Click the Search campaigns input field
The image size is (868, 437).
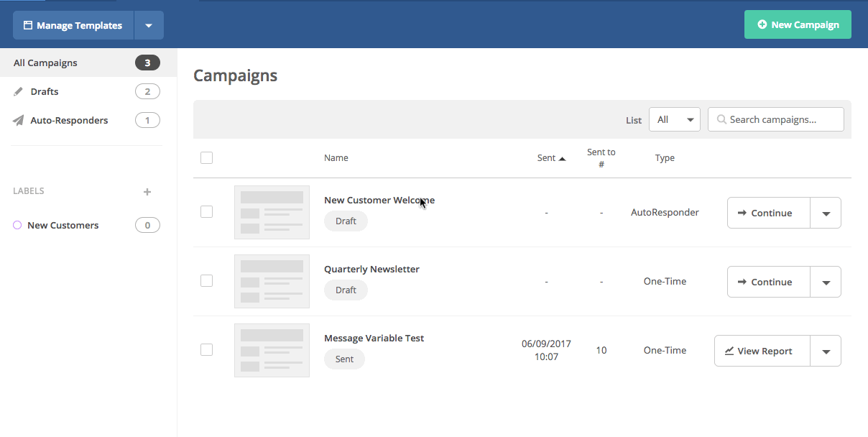783,120
